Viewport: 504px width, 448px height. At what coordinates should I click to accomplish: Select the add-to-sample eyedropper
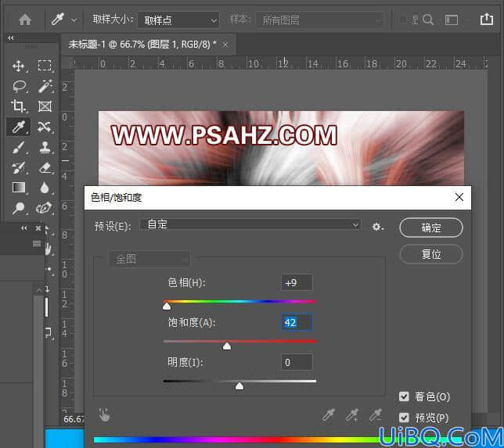(x=352, y=415)
